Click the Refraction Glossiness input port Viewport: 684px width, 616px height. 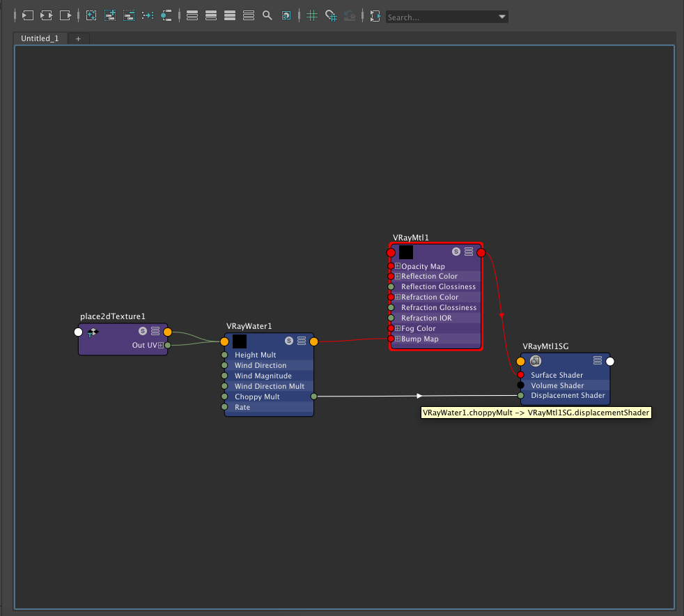point(391,307)
